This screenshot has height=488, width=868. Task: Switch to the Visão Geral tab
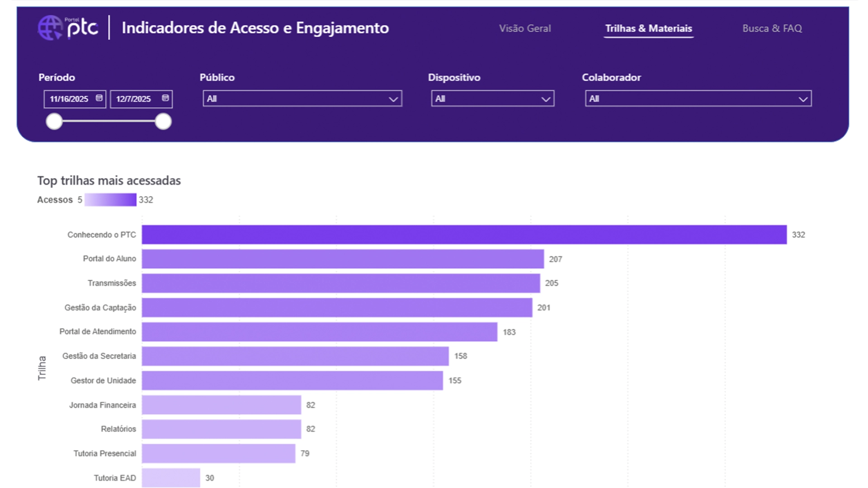tap(525, 28)
